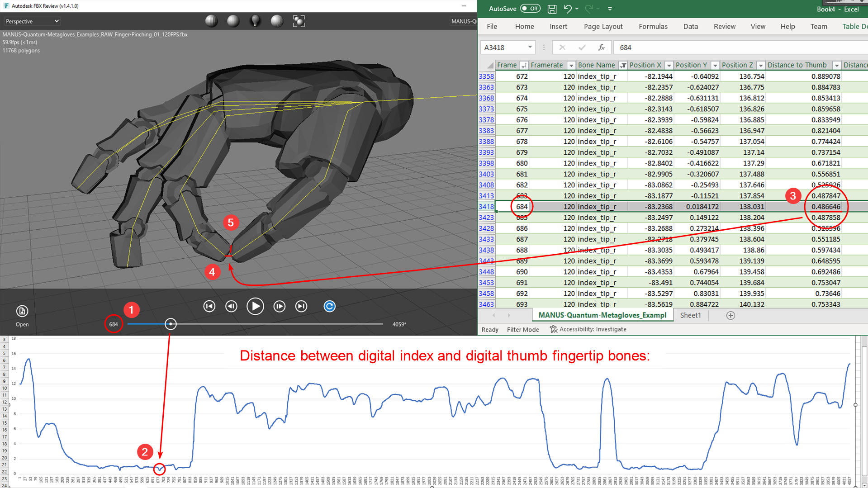Image resolution: width=868 pixels, height=488 pixels.
Task: Jump to the first frame of animation
Action: (x=209, y=306)
